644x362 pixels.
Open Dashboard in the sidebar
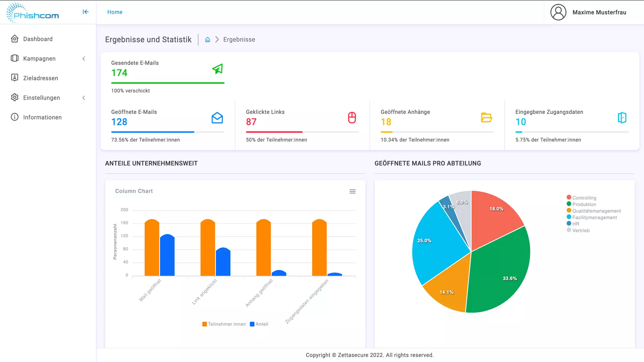[x=38, y=39]
